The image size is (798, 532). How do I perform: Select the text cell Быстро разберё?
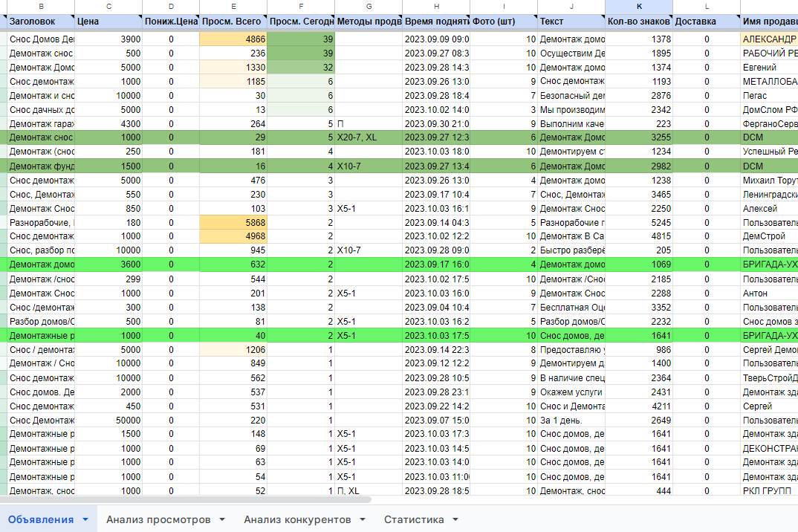(x=571, y=250)
